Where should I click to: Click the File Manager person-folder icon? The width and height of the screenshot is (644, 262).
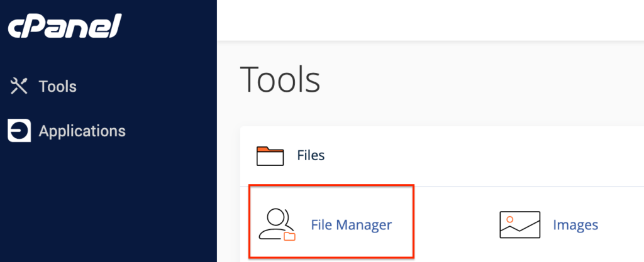tap(277, 224)
